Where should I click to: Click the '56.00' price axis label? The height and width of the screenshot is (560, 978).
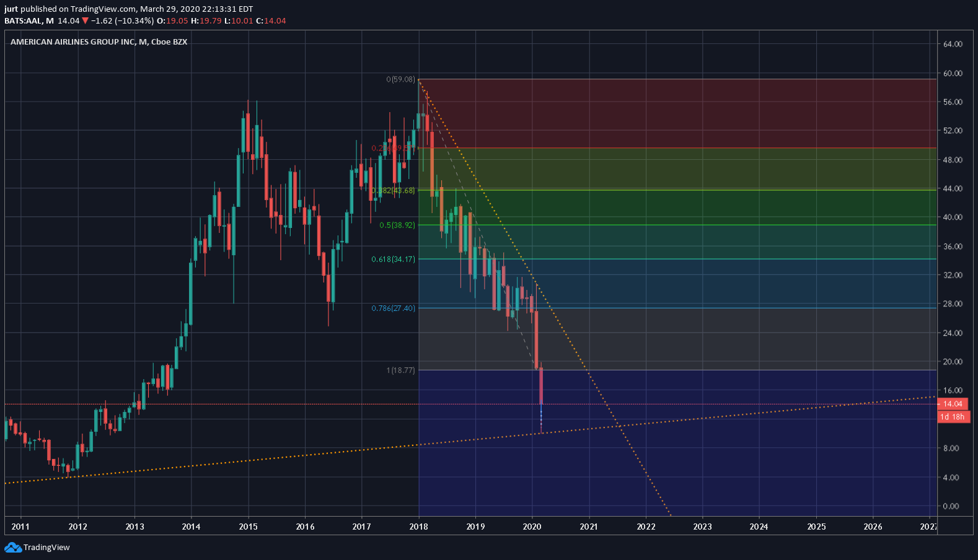coord(953,102)
